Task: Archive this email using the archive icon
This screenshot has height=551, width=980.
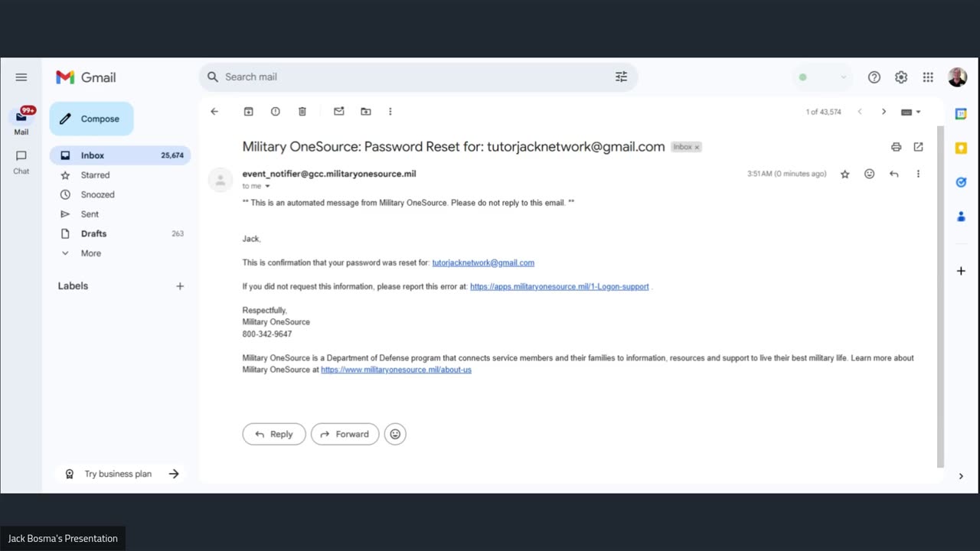Action: point(249,112)
